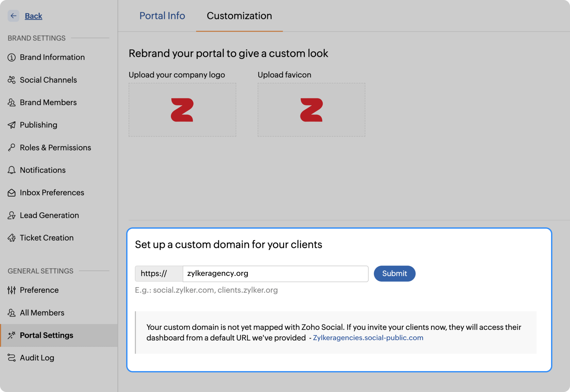Go to All Members settings

tap(42, 313)
